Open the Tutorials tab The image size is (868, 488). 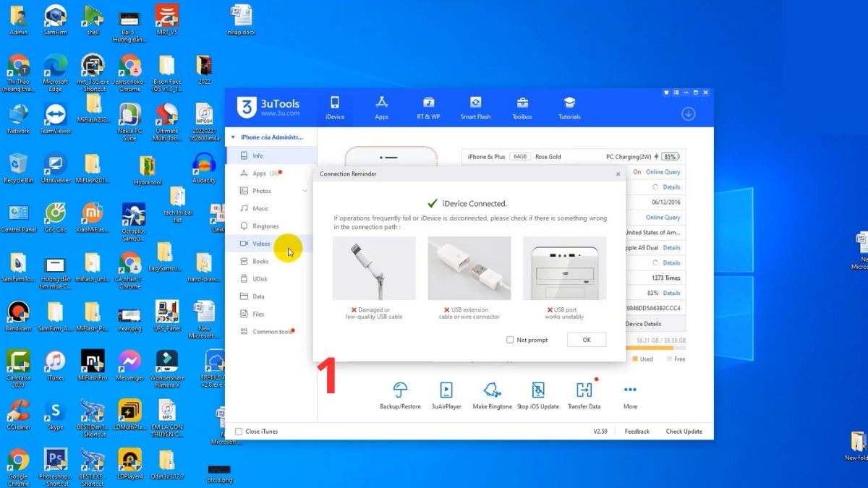click(569, 108)
